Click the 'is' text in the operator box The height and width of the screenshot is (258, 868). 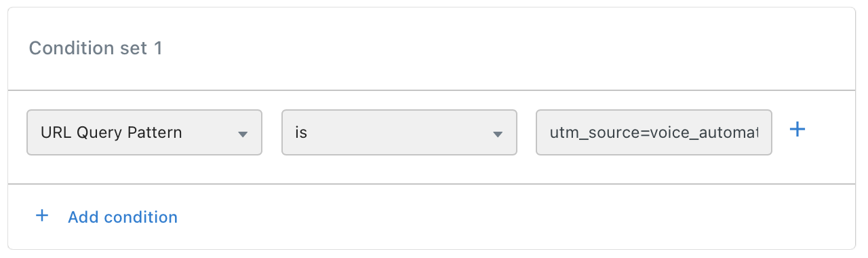(x=301, y=132)
